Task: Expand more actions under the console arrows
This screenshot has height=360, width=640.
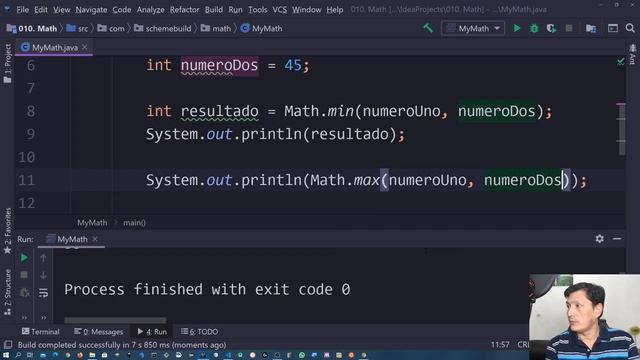Action: click(x=43, y=318)
